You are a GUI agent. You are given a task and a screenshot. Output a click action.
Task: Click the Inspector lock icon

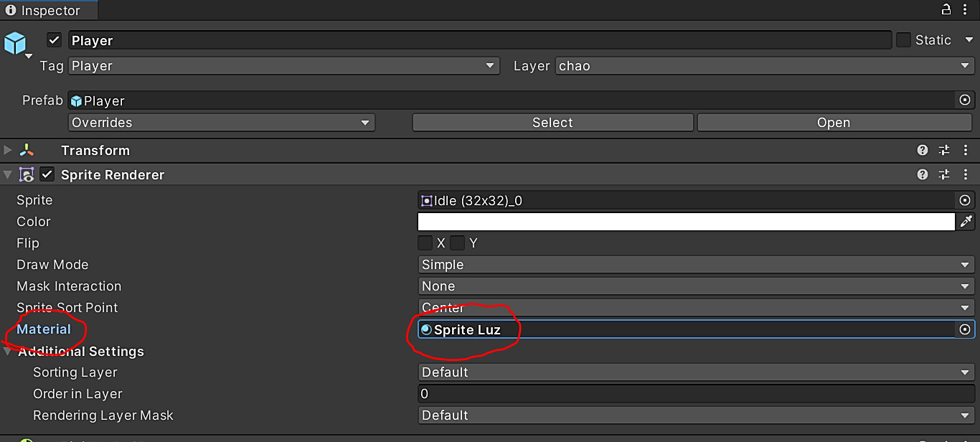coord(946,10)
